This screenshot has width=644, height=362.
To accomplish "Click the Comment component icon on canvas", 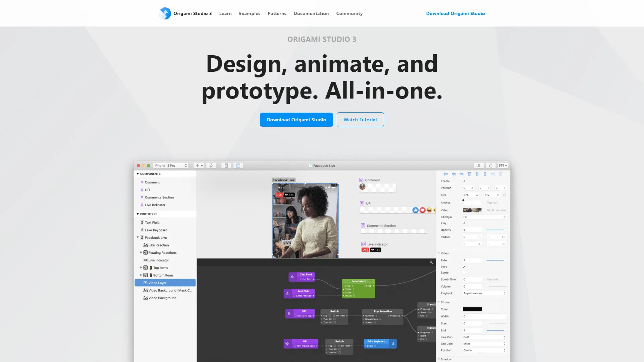I will click(361, 180).
